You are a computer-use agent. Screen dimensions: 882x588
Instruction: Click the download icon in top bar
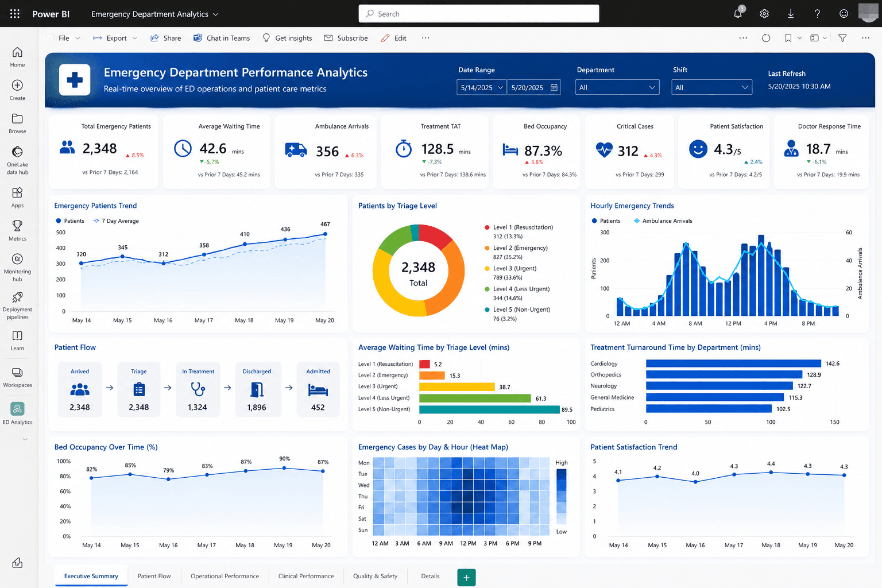click(791, 14)
